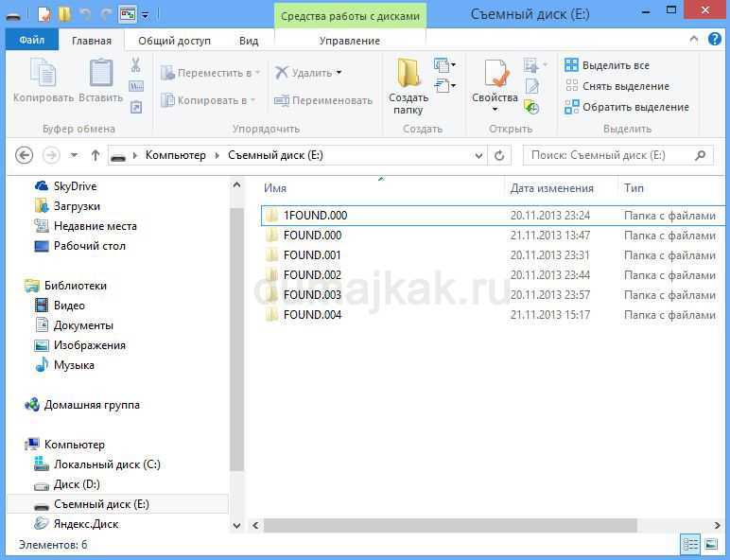Open the recent locations dropdown arrow
Viewport: 730px width, 560px height.
point(74,155)
